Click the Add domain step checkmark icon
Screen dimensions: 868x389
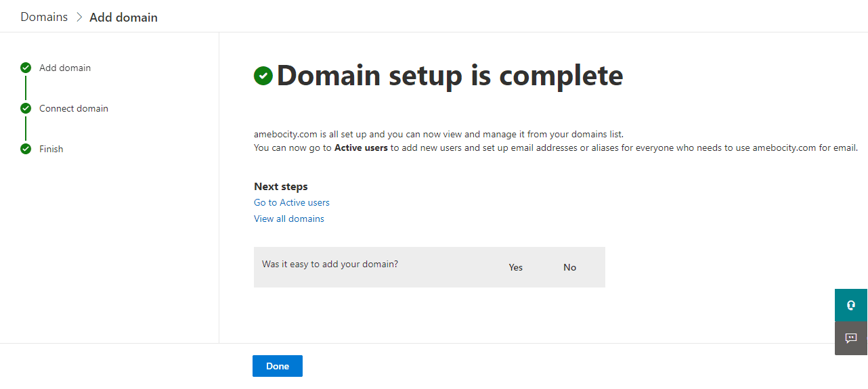(26, 68)
